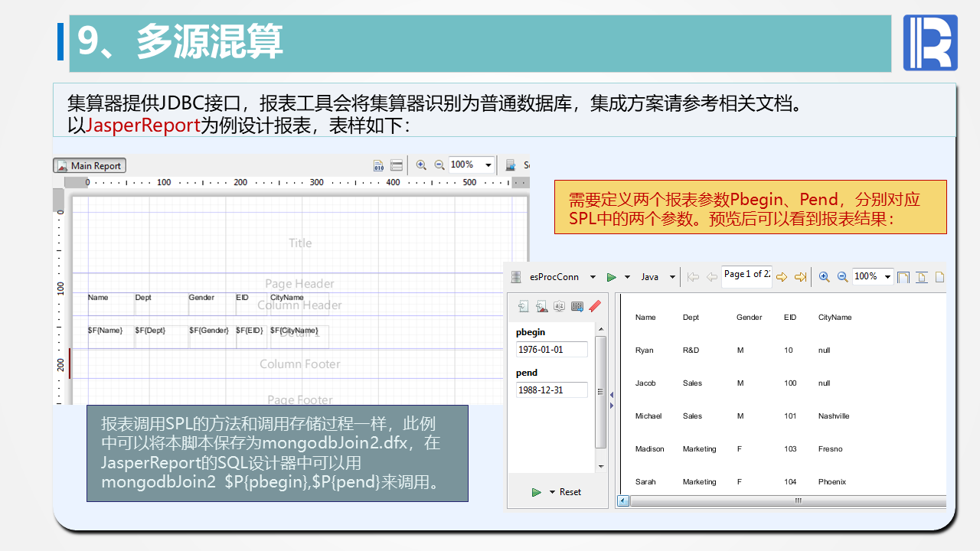Zoom in on the report designer canvas
This screenshot has width=980, height=551.
coord(421,165)
